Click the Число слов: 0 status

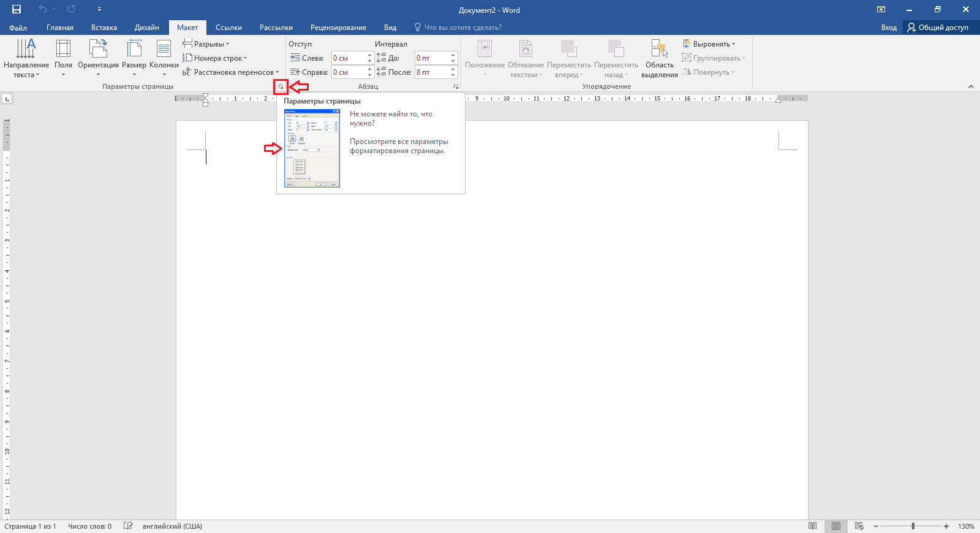tap(90, 526)
